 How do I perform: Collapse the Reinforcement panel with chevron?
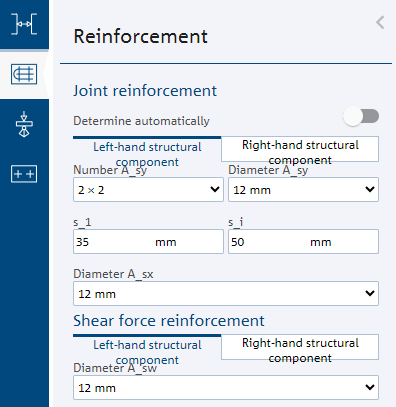point(380,23)
